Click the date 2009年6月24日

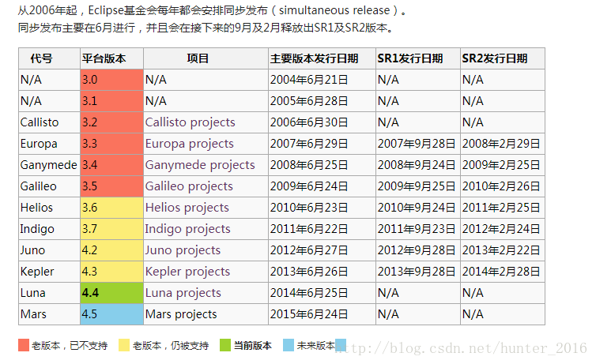tap(309, 186)
